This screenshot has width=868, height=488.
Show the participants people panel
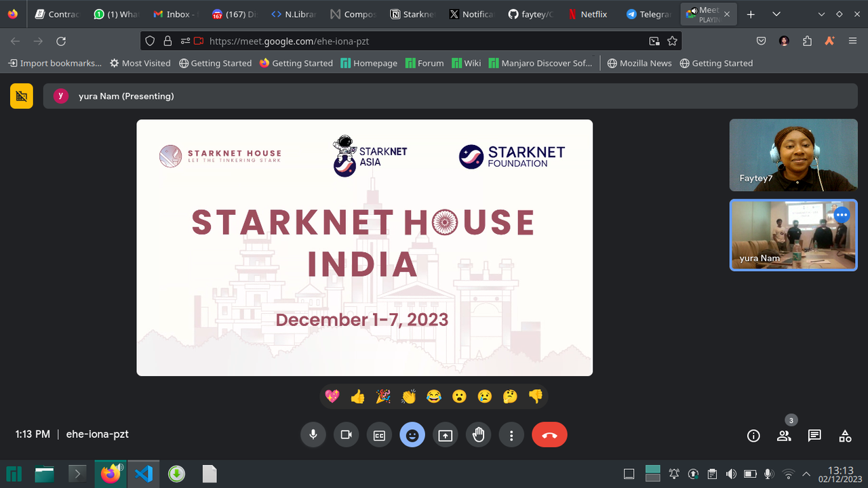(x=784, y=436)
